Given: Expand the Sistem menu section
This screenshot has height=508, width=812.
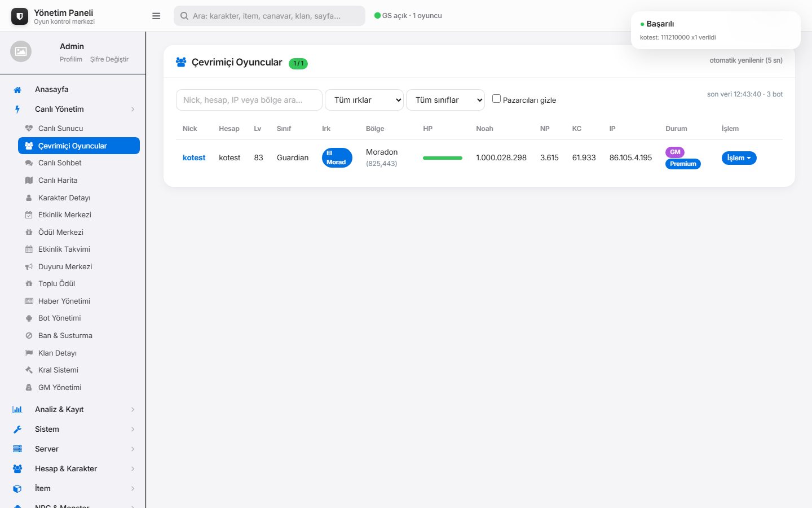Looking at the screenshot, I should click(73, 430).
